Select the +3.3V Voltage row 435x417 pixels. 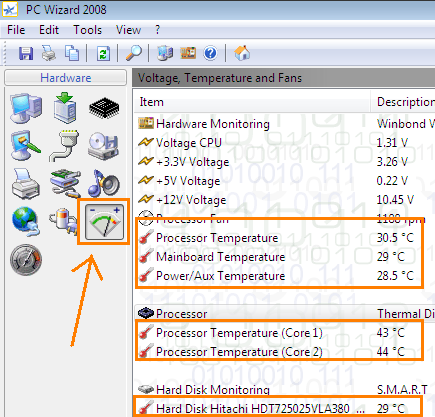tap(285, 162)
